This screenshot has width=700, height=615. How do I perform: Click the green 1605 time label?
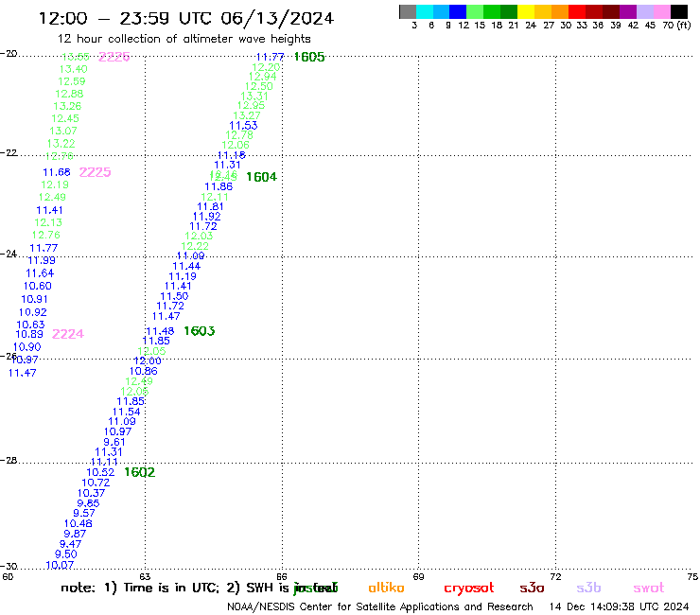click(x=309, y=57)
